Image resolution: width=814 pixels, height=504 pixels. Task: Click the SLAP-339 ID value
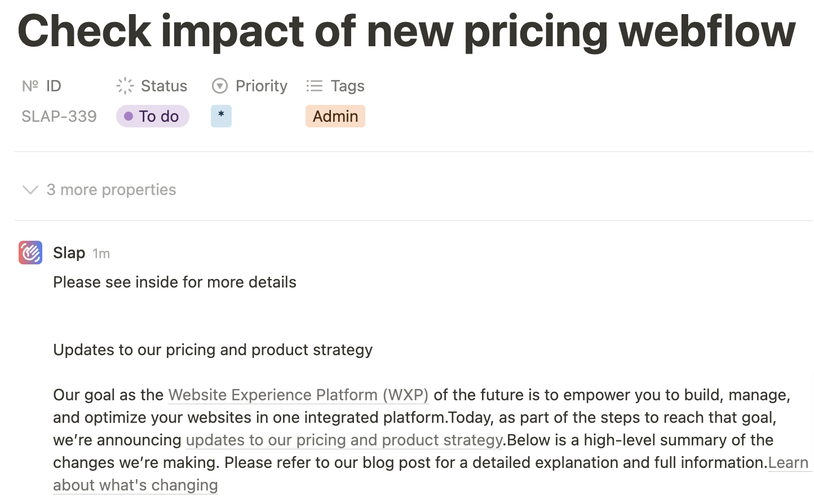(x=59, y=116)
